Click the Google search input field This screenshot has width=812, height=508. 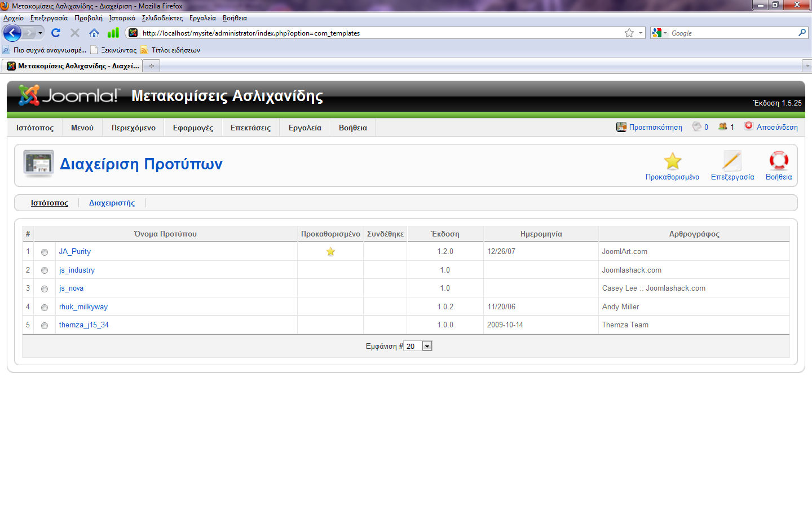(x=733, y=33)
